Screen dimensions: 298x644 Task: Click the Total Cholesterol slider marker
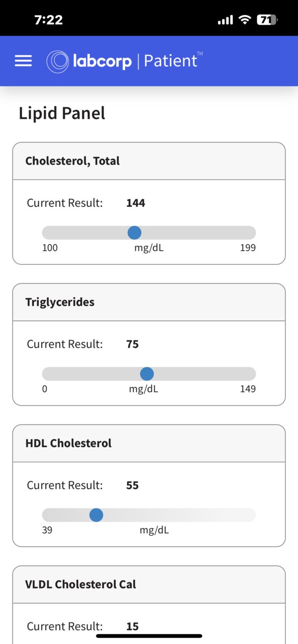click(x=135, y=233)
